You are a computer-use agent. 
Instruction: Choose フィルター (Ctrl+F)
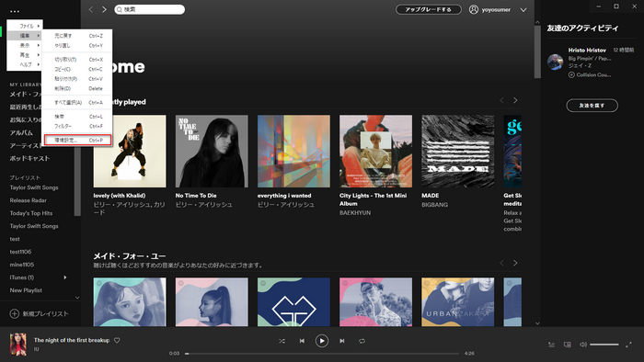pyautogui.click(x=77, y=126)
